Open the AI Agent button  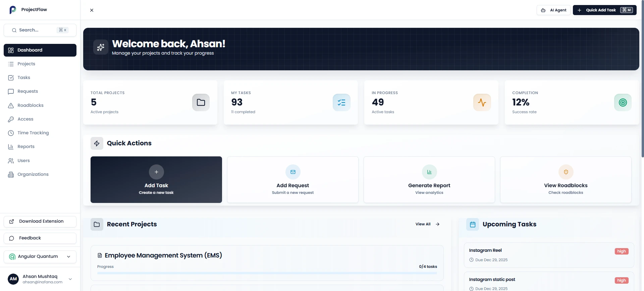click(553, 10)
